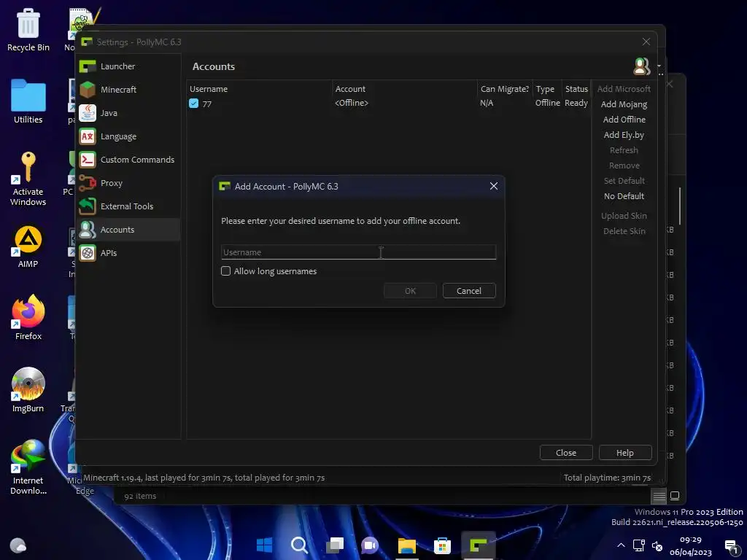Click Add Offline account option
The image size is (747, 560).
coord(624,120)
